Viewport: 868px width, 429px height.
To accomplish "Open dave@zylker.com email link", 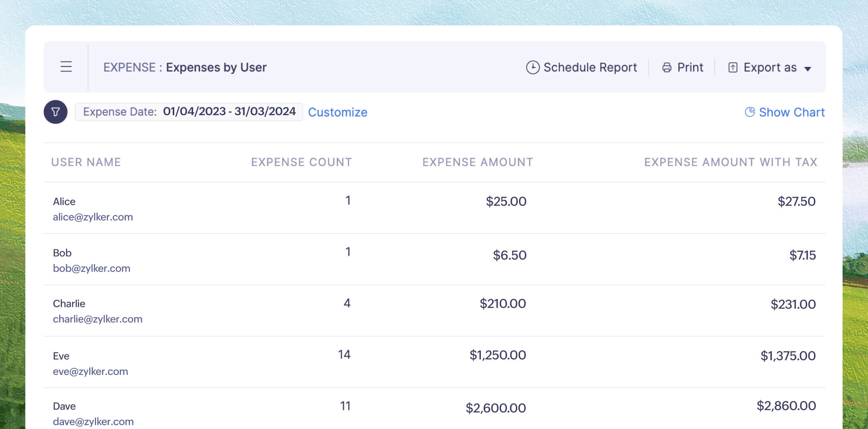I will pyautogui.click(x=93, y=421).
